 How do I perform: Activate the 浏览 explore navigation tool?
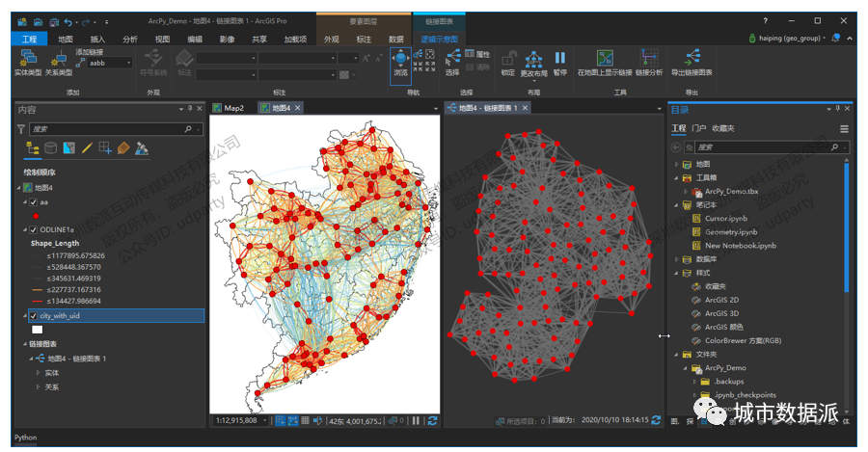click(x=400, y=66)
